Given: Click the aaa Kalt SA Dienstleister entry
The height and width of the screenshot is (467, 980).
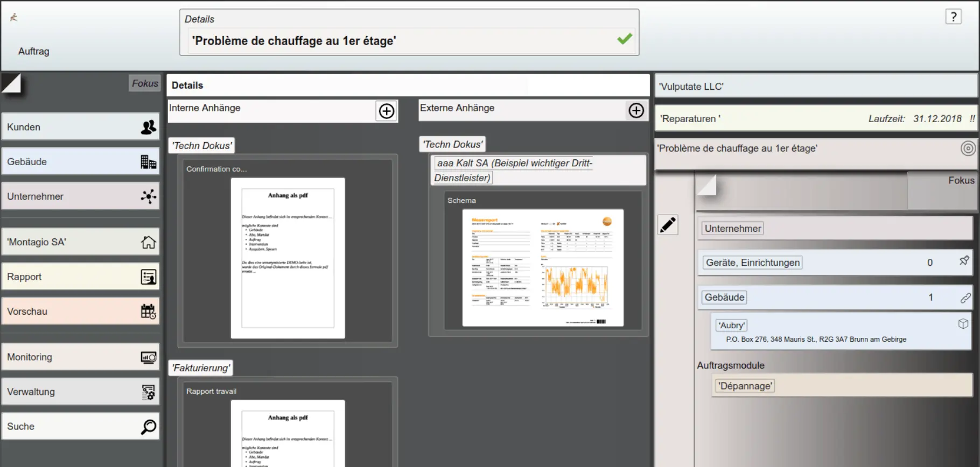Looking at the screenshot, I should click(x=538, y=170).
